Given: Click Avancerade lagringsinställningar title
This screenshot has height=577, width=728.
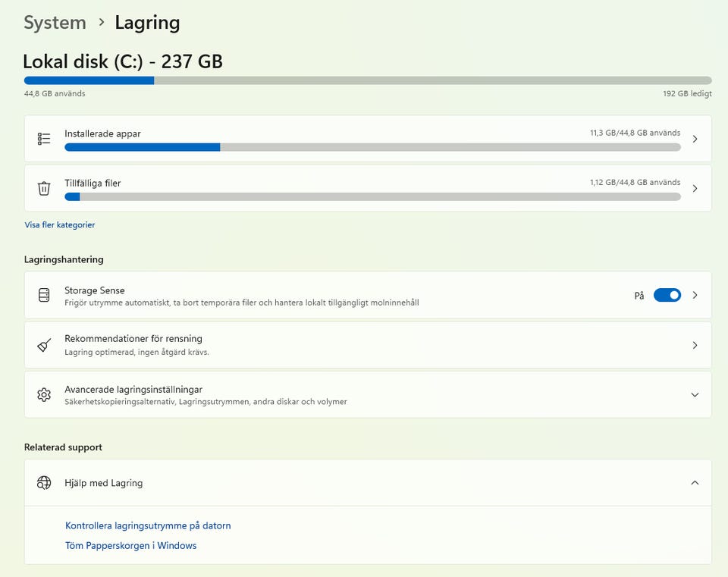Looking at the screenshot, I should (133, 389).
